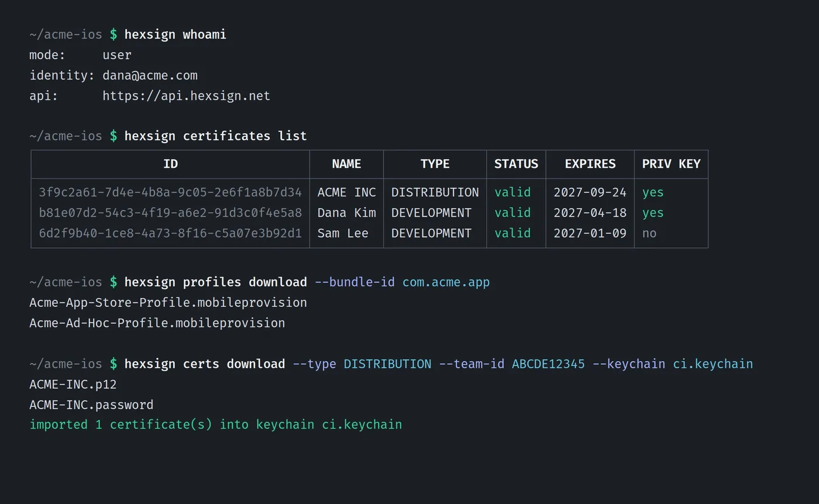Click the EXPIRES column header
This screenshot has height=504, width=819.
590,164
